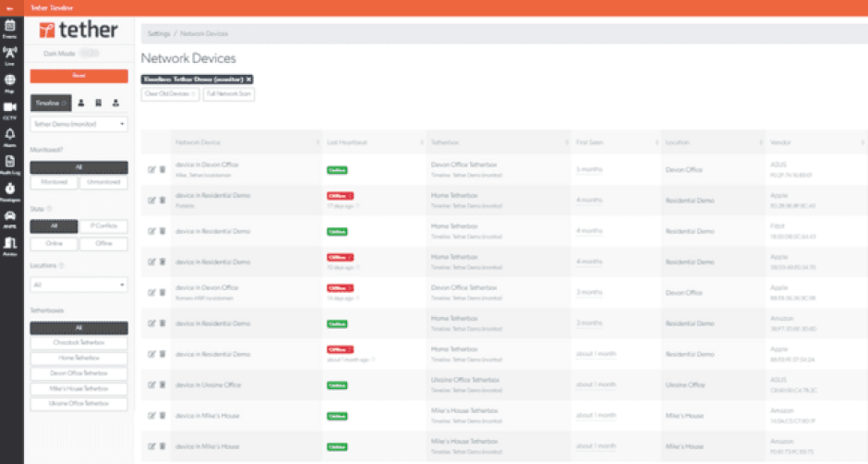Expand the Locations dropdown
This screenshot has width=868, height=464.
click(x=78, y=286)
